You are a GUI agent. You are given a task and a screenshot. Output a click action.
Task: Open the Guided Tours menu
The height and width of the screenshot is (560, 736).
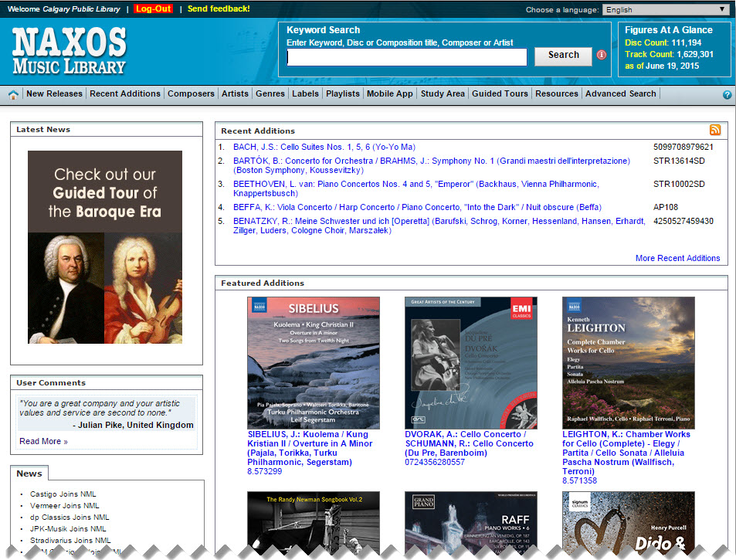(500, 94)
